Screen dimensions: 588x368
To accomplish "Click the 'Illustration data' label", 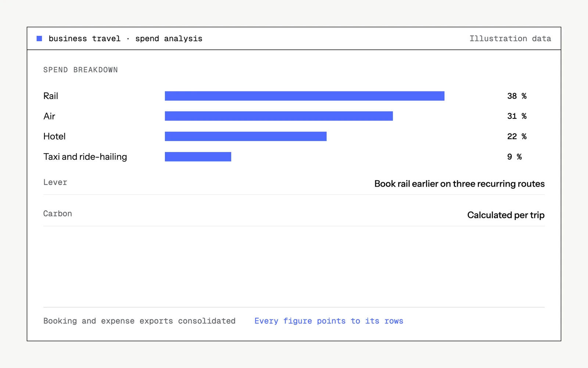I will [510, 39].
